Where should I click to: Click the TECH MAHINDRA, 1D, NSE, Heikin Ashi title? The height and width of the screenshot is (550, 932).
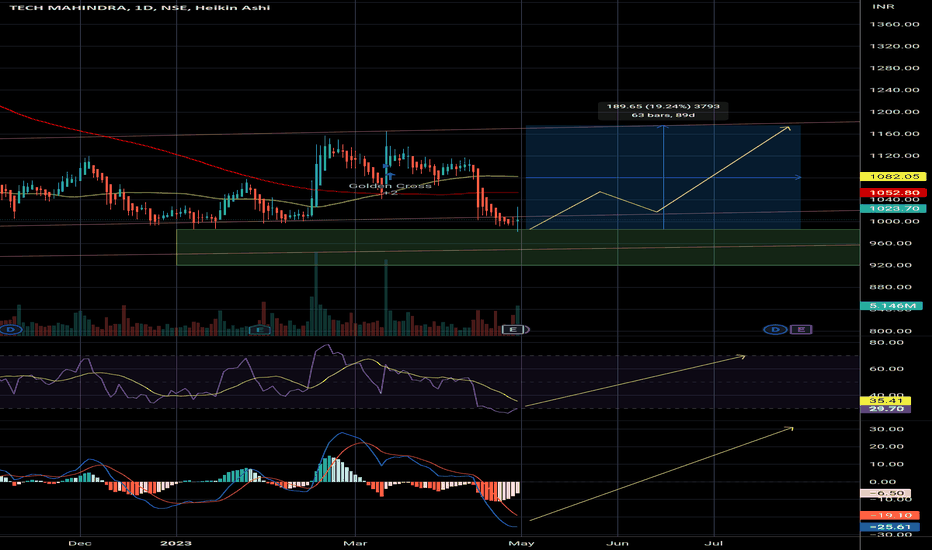[140, 8]
